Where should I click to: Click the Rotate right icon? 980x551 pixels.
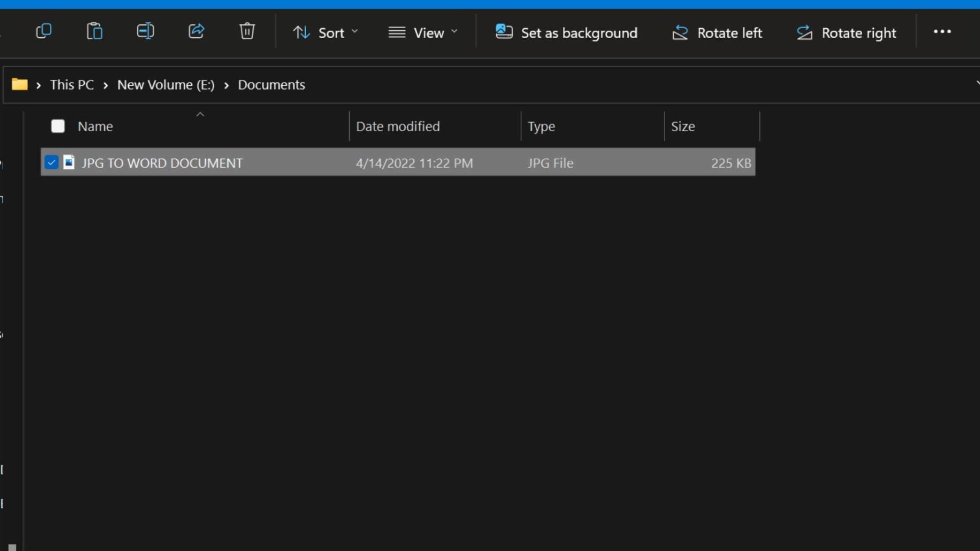click(x=805, y=33)
